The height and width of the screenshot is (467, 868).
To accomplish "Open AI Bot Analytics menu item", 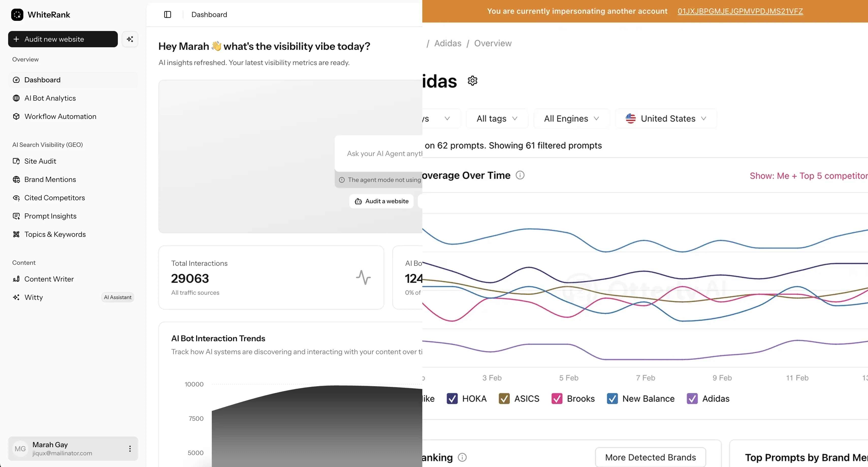I will (x=73, y=98).
